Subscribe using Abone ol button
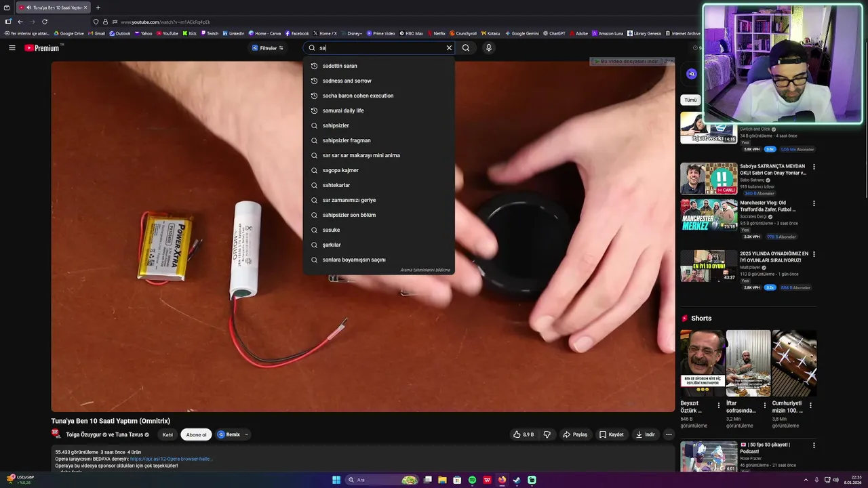The width and height of the screenshot is (868, 488). pyautogui.click(x=196, y=434)
